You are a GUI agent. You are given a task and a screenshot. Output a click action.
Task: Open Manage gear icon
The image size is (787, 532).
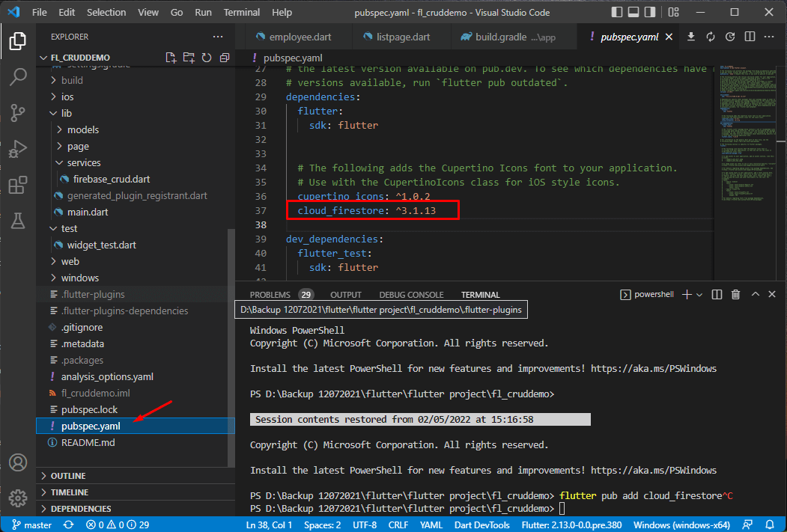tap(17, 498)
